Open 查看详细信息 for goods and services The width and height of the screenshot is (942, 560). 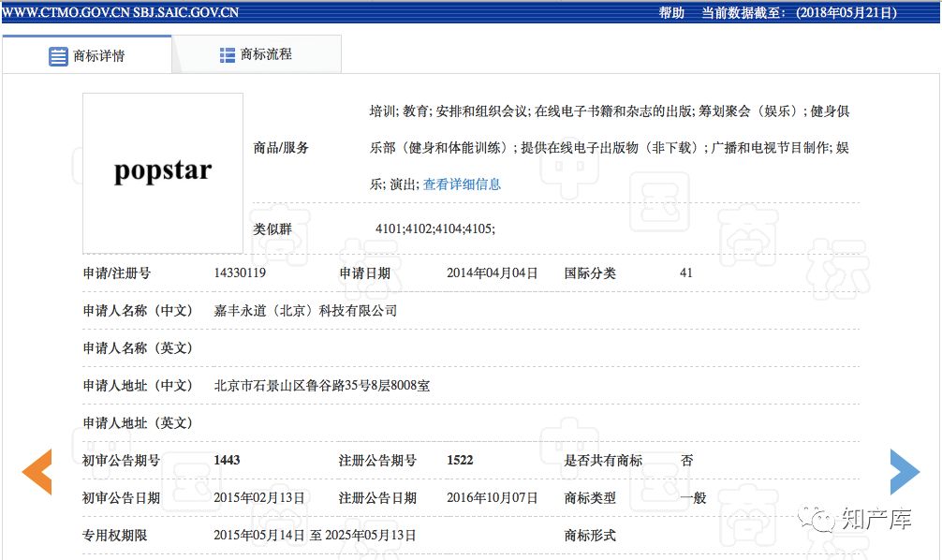(462, 184)
